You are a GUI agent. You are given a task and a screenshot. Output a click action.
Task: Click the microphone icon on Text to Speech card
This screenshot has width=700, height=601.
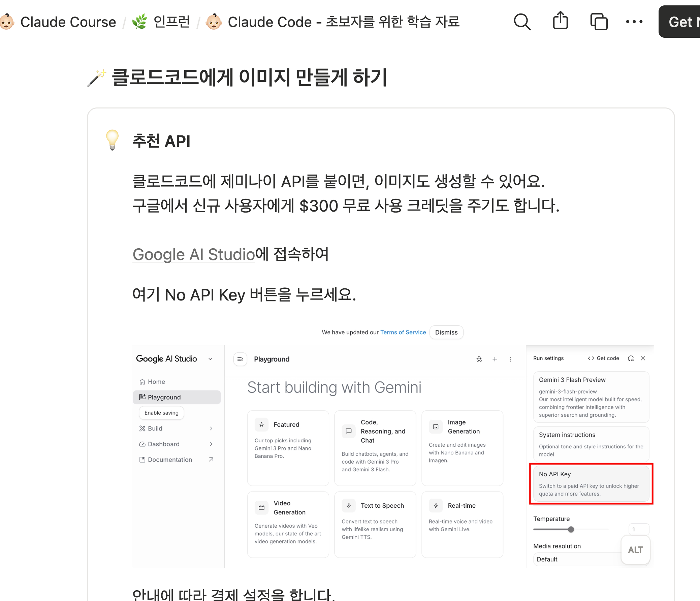(x=349, y=505)
